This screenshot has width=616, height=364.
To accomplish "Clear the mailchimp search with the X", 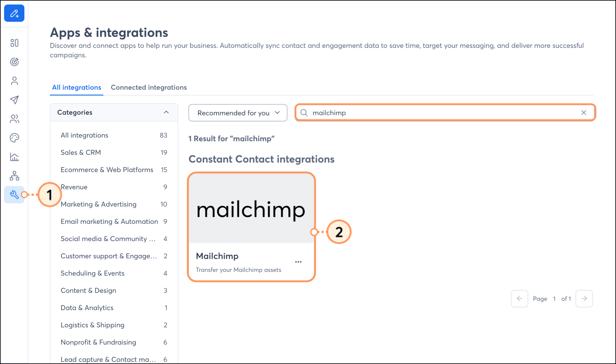I will click(x=584, y=113).
